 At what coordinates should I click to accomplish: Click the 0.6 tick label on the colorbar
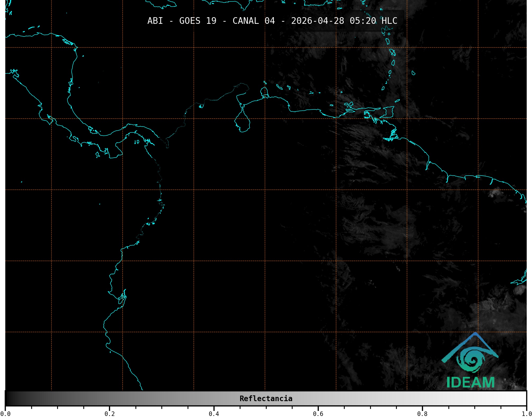pyautogui.click(x=318, y=414)
